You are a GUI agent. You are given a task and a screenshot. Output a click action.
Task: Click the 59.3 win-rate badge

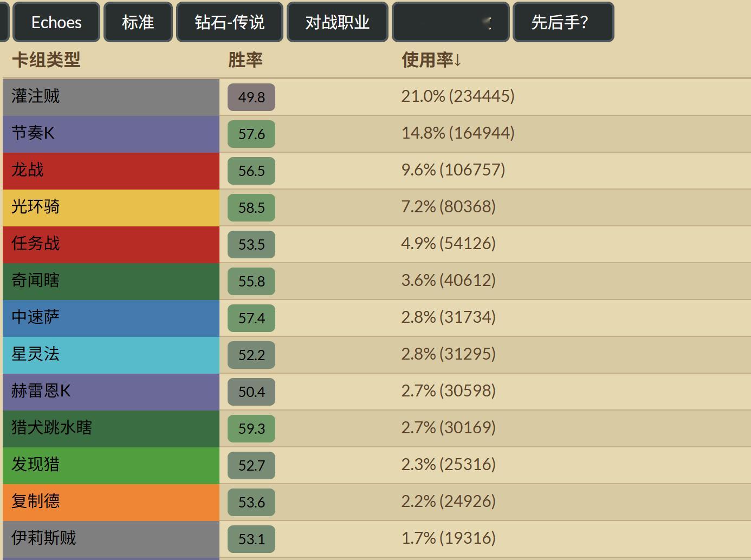coord(251,428)
